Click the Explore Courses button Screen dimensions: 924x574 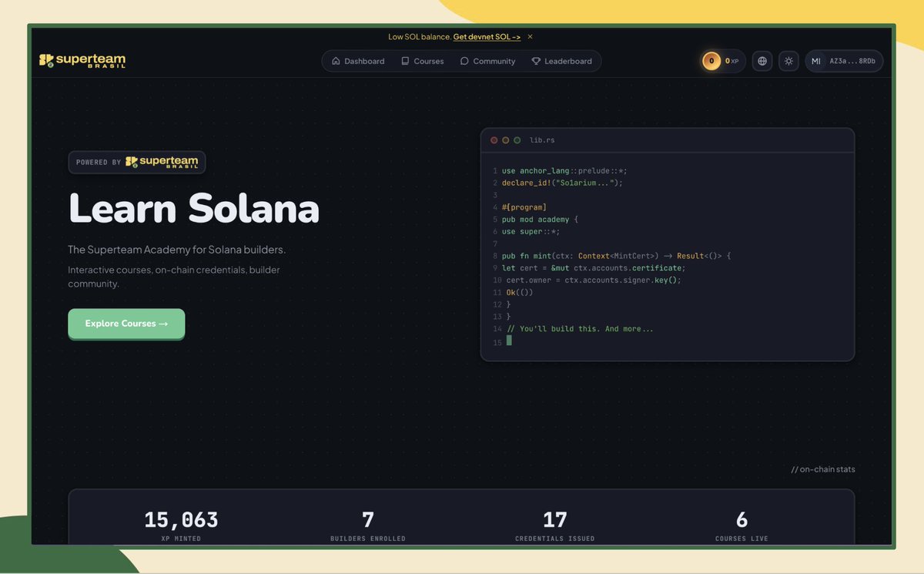126,324
